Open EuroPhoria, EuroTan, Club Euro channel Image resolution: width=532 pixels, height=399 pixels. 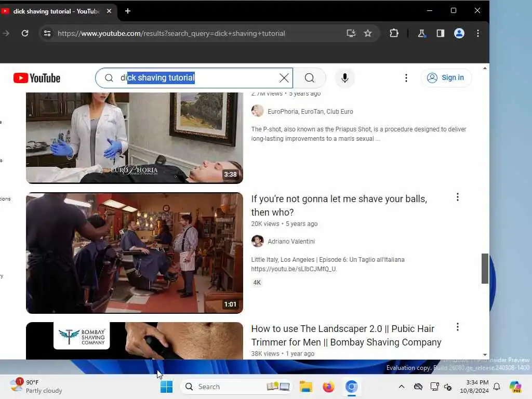click(x=310, y=111)
